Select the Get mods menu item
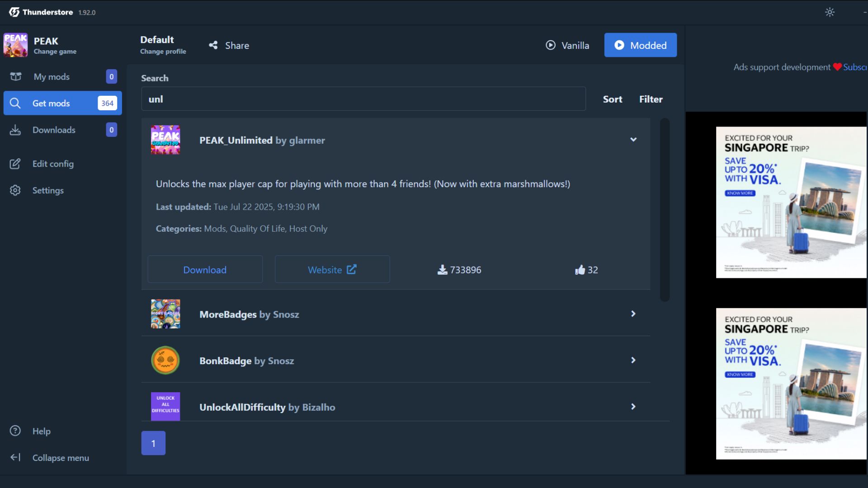This screenshot has height=488, width=868. pyautogui.click(x=63, y=103)
